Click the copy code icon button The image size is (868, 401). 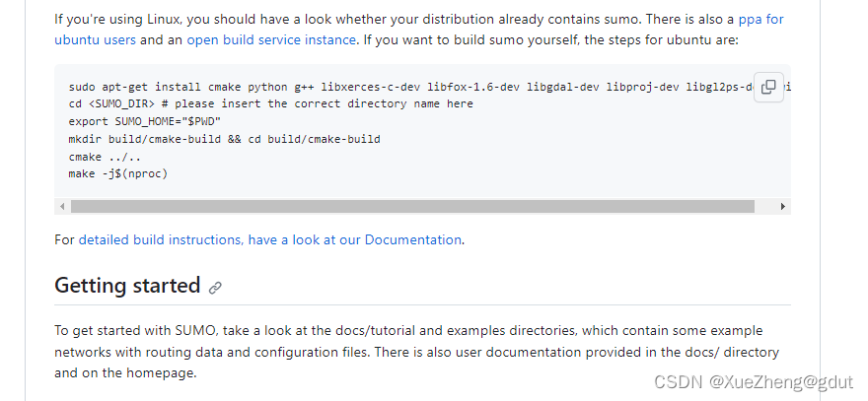point(768,87)
